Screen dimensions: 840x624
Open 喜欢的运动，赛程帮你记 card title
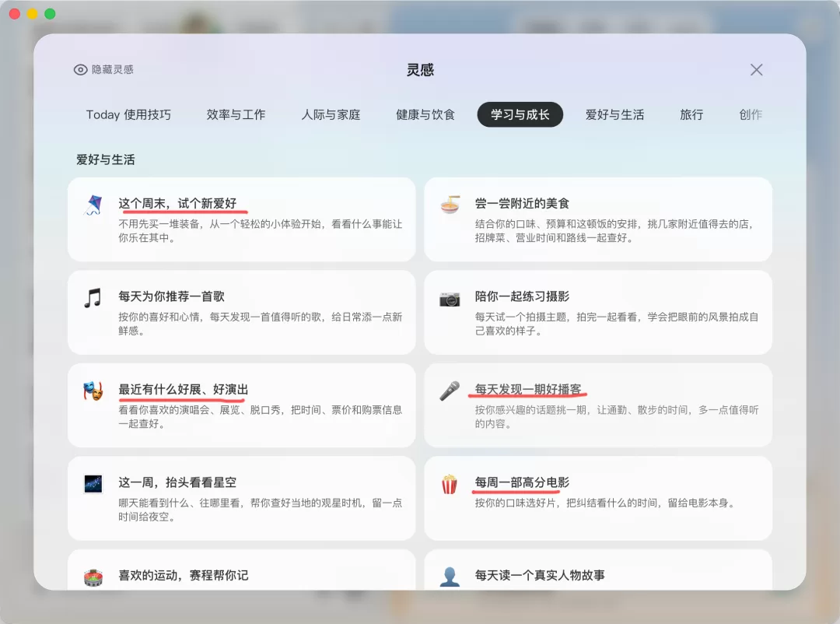click(x=184, y=576)
